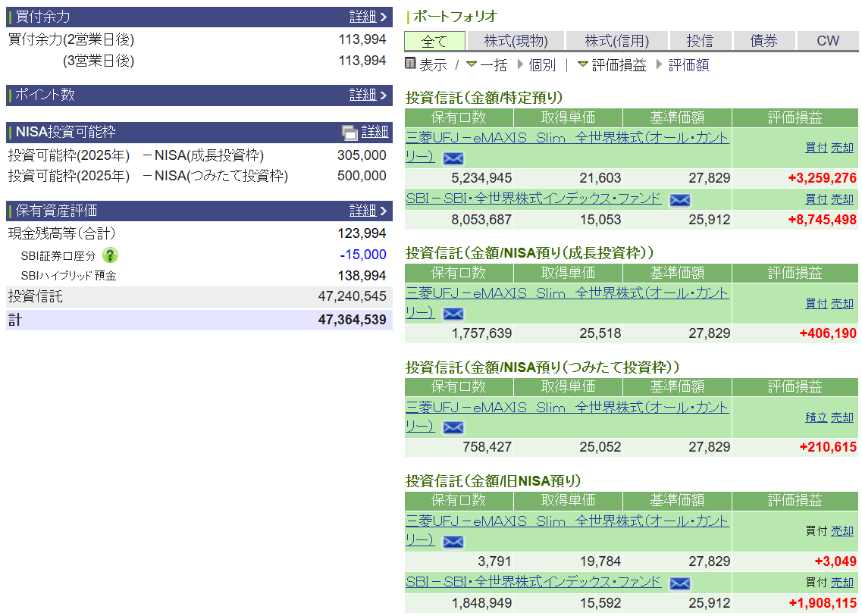Switch to the 株式(現物) tab
This screenshot has width=862, height=616.
pos(516,41)
